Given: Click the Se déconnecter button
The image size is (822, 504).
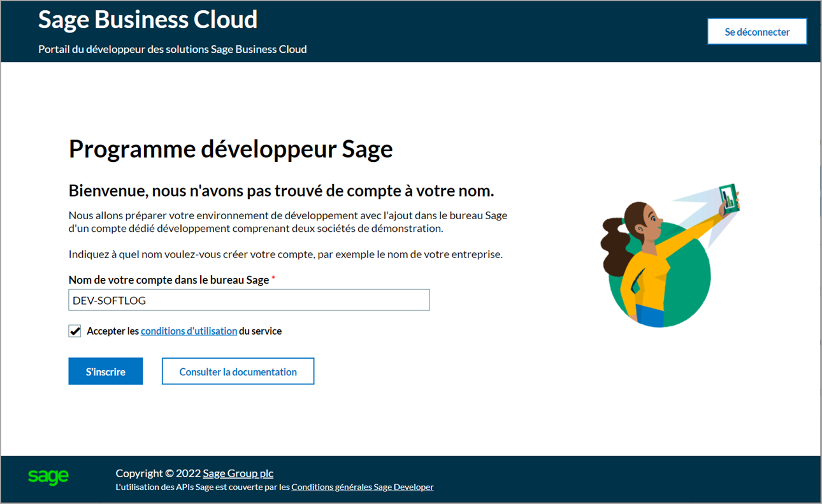Looking at the screenshot, I should click(757, 32).
